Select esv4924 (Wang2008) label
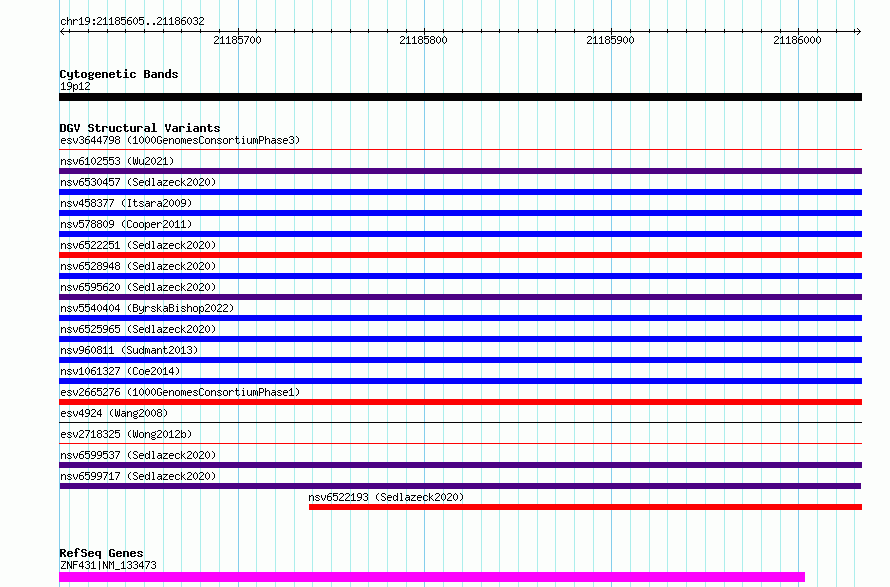This screenshot has width=890, height=587. 114,413
